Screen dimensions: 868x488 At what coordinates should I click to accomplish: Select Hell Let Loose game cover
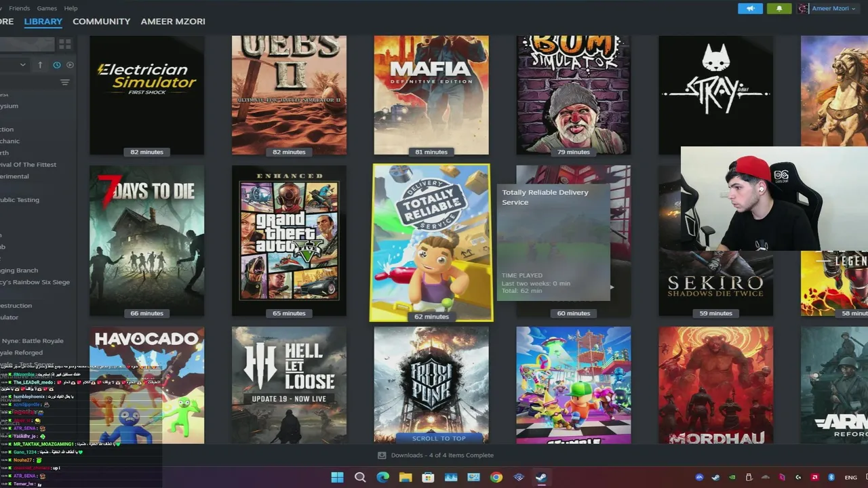tap(289, 385)
